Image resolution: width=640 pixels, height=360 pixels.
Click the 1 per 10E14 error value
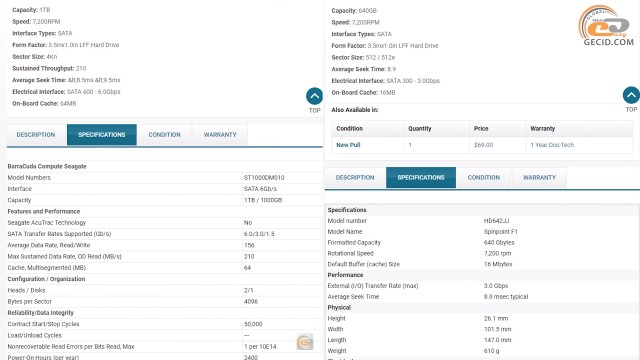pyautogui.click(x=260, y=347)
